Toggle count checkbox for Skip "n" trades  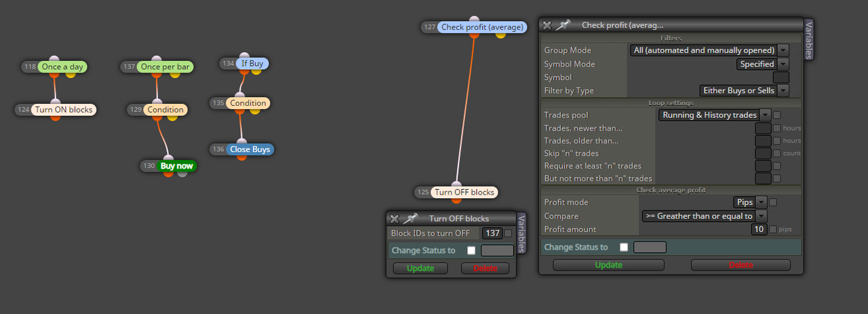coord(777,153)
